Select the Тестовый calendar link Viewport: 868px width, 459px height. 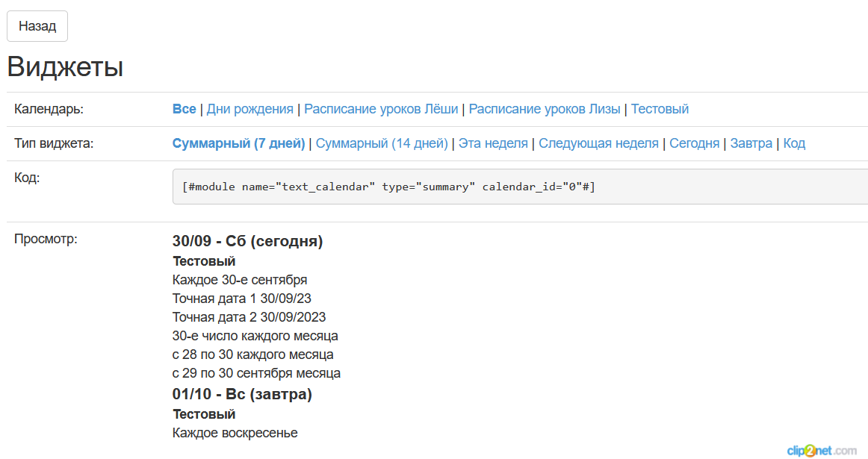click(660, 109)
